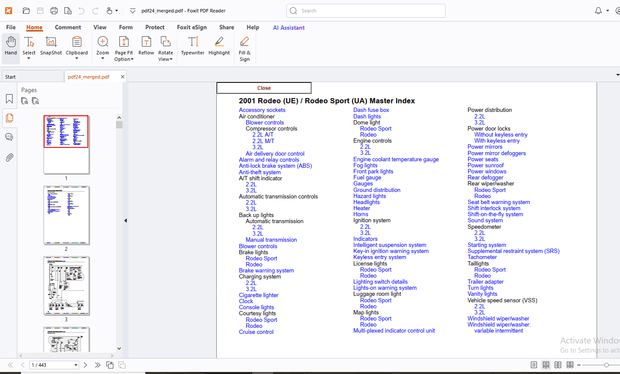Open the Accessory sockets link
Image resolution: width=620 pixels, height=374 pixels.
(x=262, y=110)
